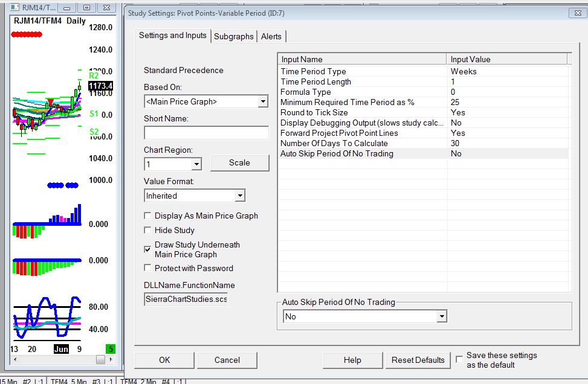588x384 pixels.
Task: Click the Cancel button
Action: pos(227,360)
